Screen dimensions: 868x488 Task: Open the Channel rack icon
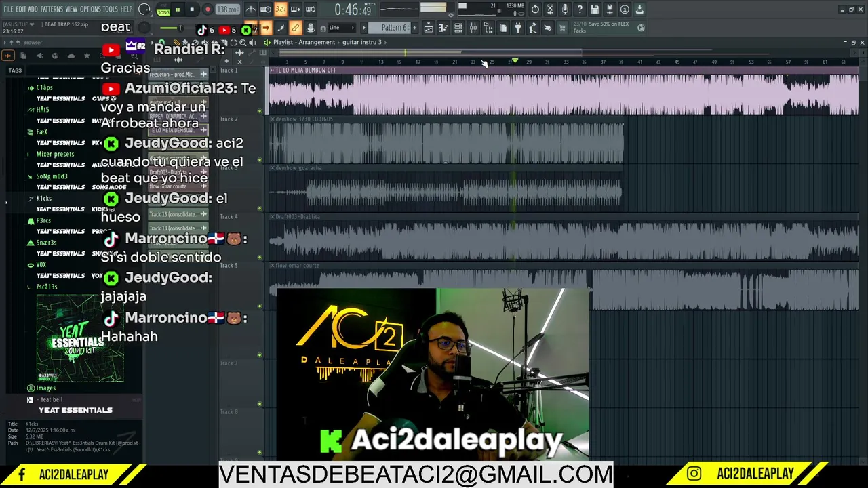[x=458, y=28]
